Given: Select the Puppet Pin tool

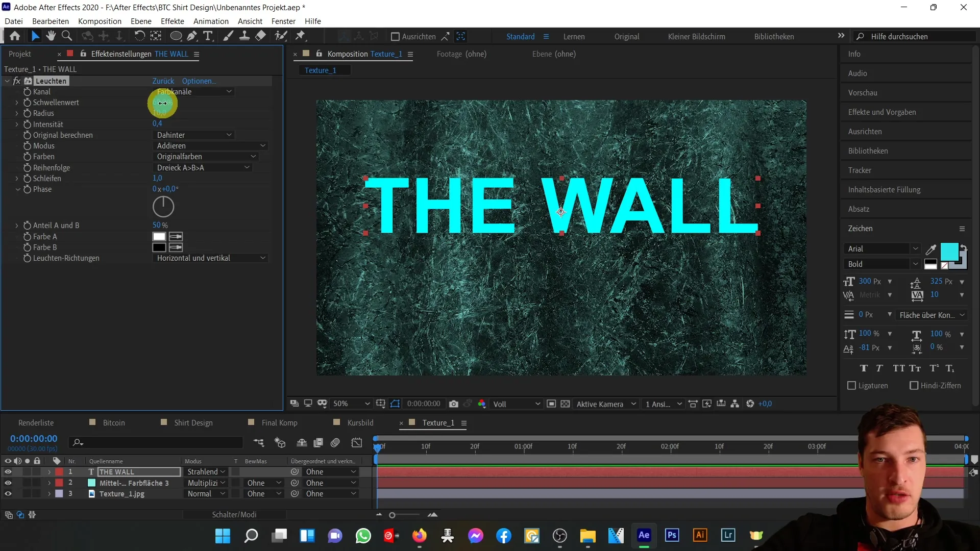Looking at the screenshot, I should pyautogui.click(x=300, y=36).
